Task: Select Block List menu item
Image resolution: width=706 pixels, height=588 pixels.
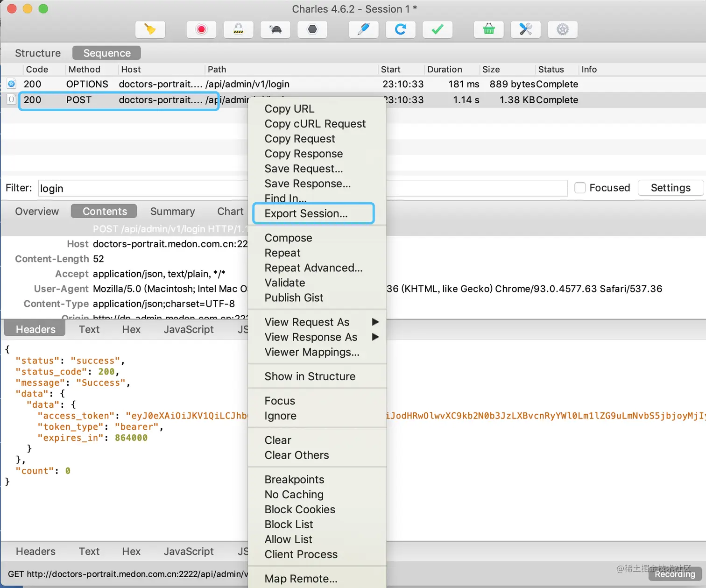Action: click(289, 524)
